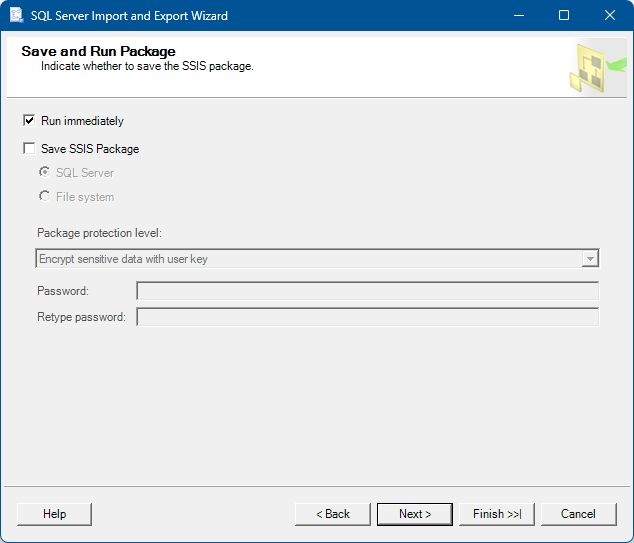Cancel the import and export wizard
The image size is (634, 543).
coord(579,514)
